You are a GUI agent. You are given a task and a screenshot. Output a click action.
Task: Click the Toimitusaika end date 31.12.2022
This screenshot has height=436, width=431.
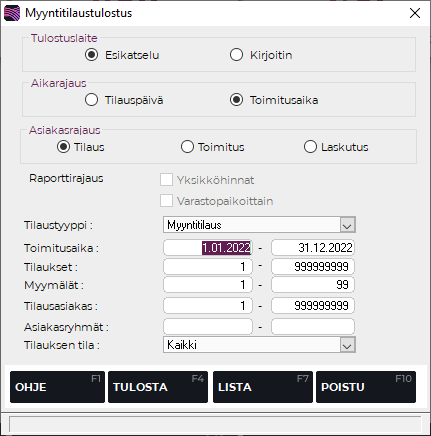click(313, 248)
